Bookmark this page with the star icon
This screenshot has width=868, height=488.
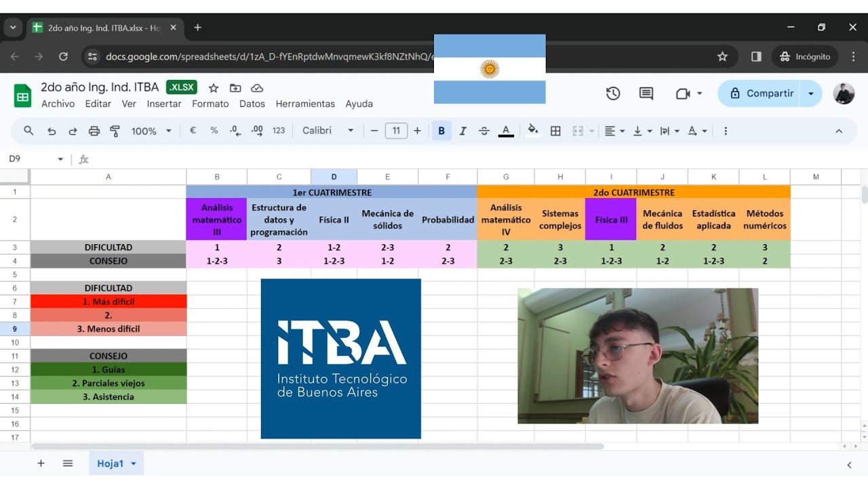tap(722, 57)
